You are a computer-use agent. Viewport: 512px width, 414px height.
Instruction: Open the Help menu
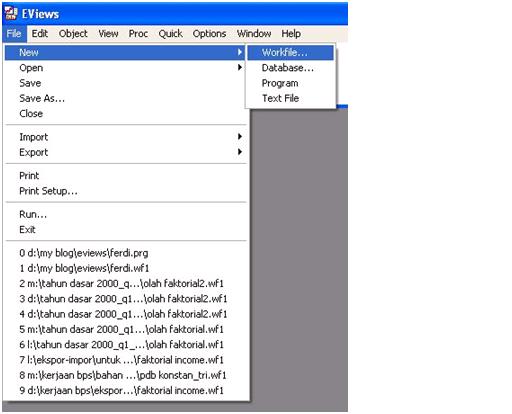[291, 34]
